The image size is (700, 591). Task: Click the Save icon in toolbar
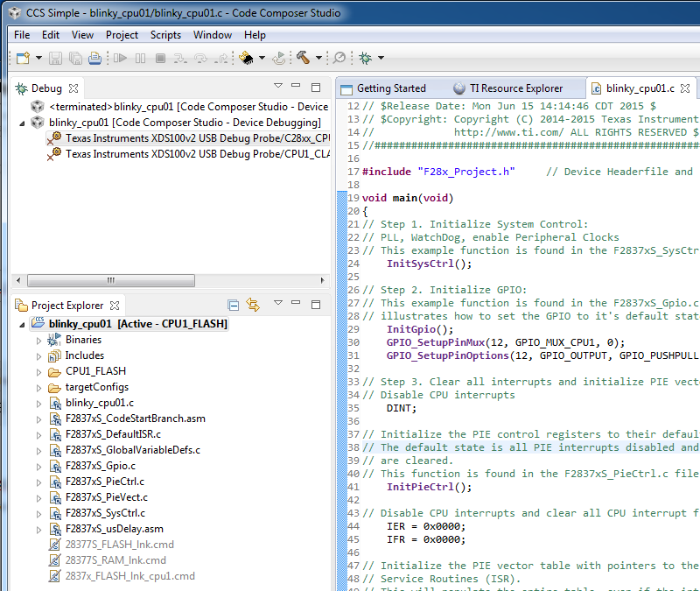coord(55,58)
